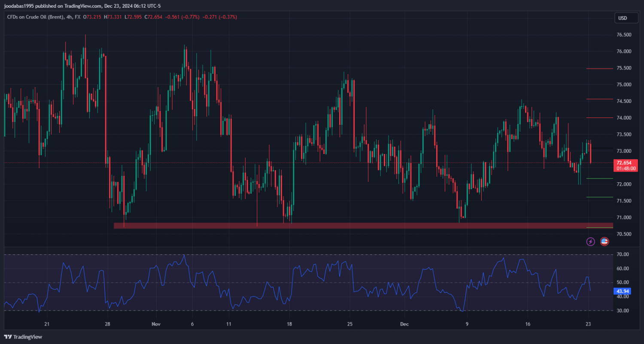This screenshot has width=644, height=344.
Task: Click the 16 date axis label
Action: tap(528, 324)
